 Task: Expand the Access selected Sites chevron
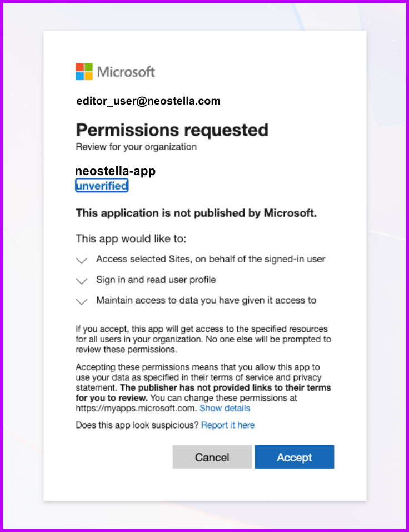click(x=82, y=260)
